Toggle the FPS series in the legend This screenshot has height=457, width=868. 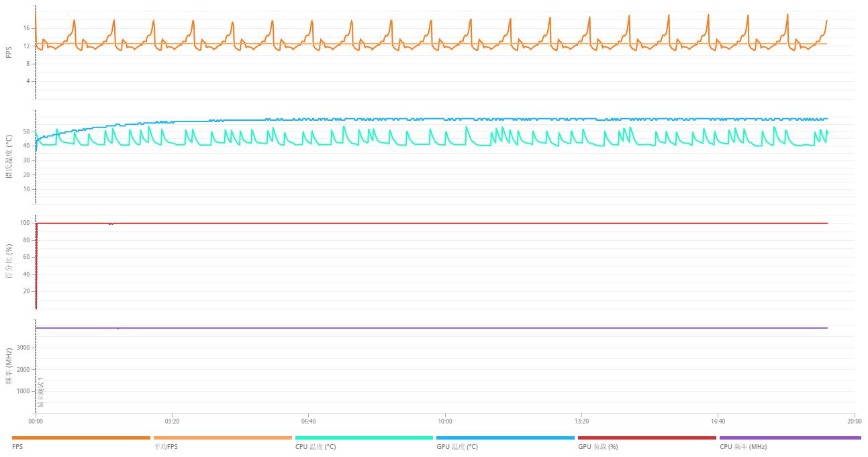point(81,442)
